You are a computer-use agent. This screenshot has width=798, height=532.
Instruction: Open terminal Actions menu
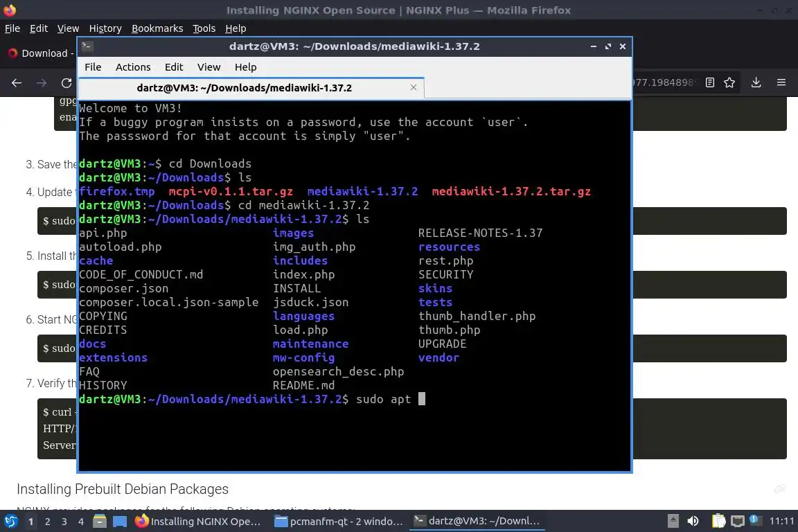click(133, 67)
